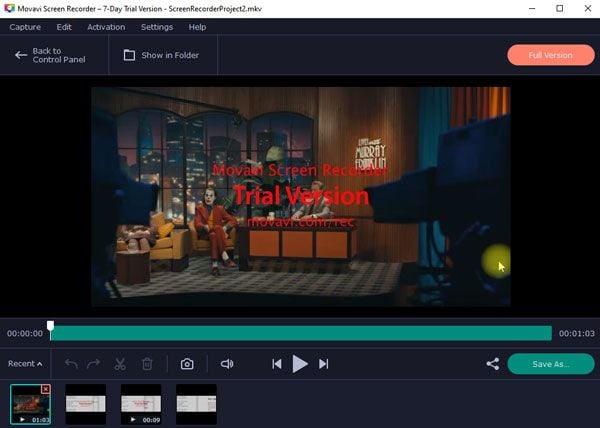Screen dimensions: 600x428
Task: Take a snapshot with camera icon
Action: click(187, 364)
